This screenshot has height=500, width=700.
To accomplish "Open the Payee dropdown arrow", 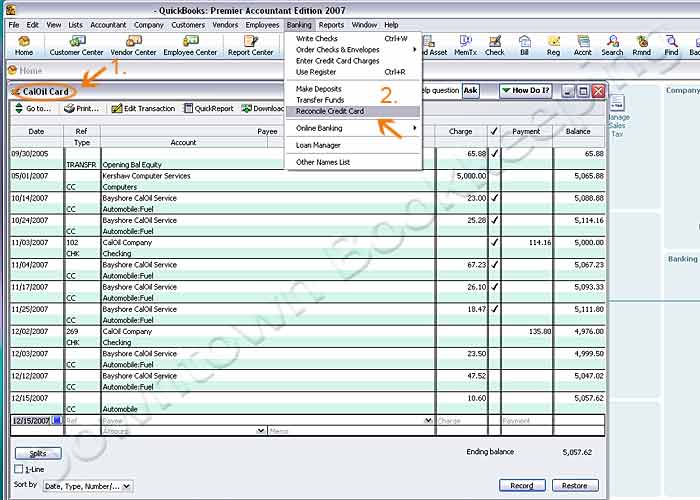I will (428, 420).
